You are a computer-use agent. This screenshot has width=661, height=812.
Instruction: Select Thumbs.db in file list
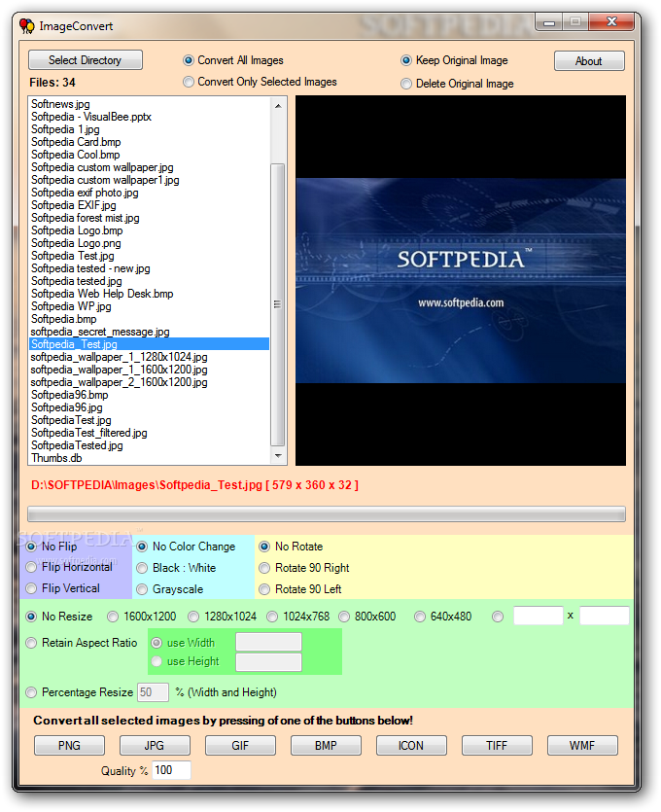click(x=150, y=458)
